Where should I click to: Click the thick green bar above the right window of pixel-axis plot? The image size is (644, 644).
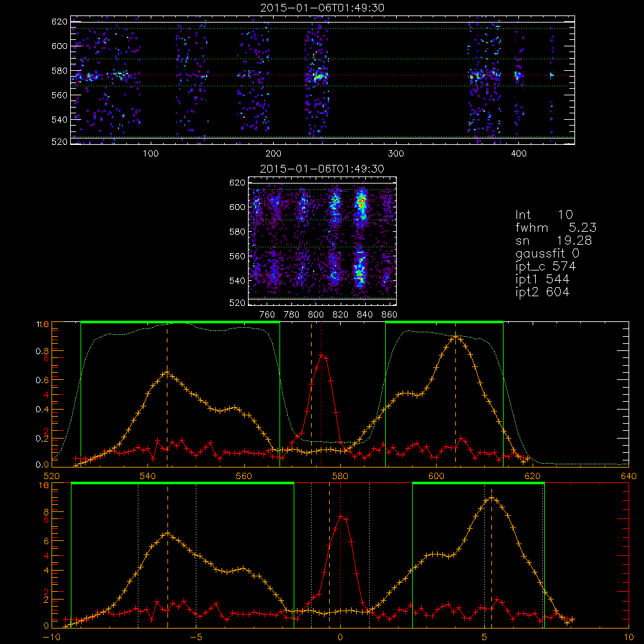(x=444, y=322)
